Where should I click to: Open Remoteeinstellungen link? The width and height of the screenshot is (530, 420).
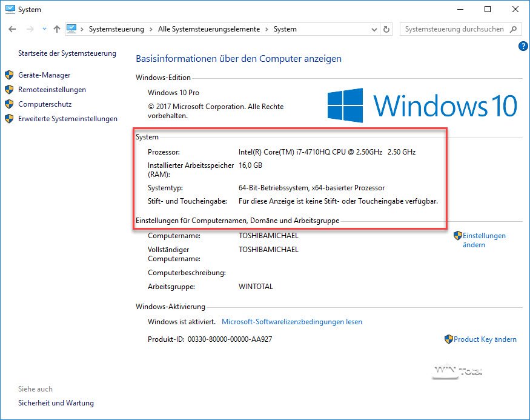pos(52,90)
